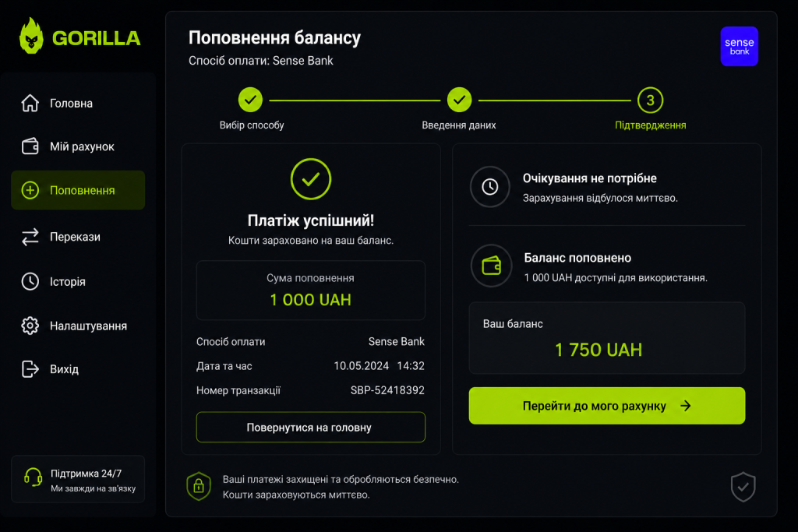The width and height of the screenshot is (798, 532).
Task: Click the Перейти до мого рахунку button
Action: (x=606, y=406)
